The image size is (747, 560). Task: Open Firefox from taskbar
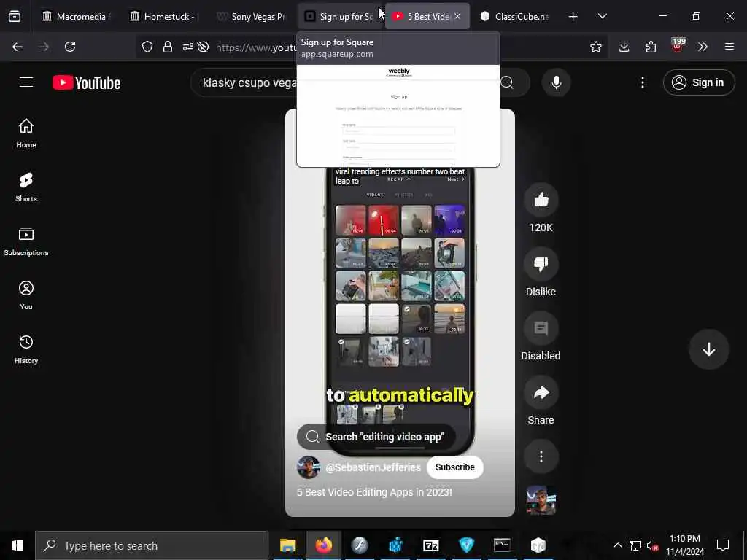(x=323, y=545)
